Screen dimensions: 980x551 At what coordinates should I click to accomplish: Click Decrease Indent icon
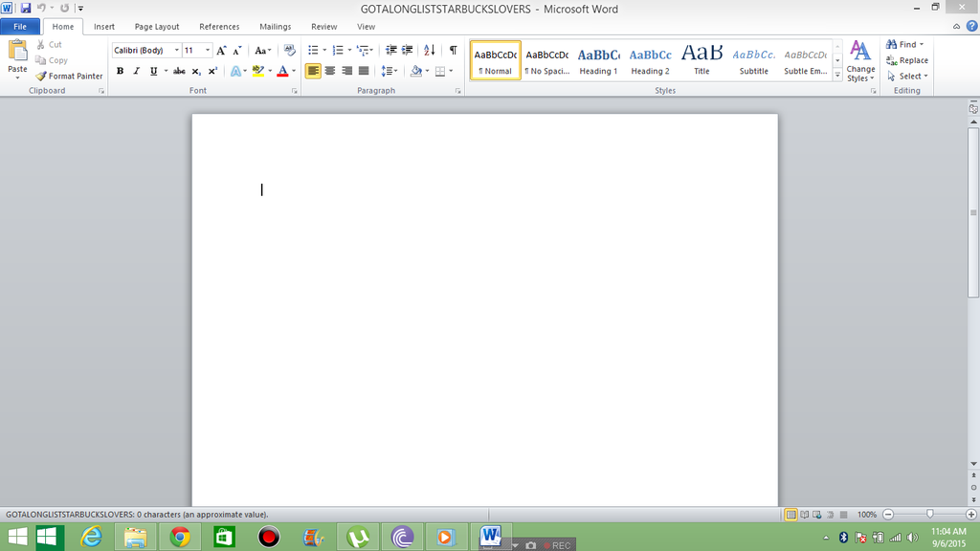[390, 50]
